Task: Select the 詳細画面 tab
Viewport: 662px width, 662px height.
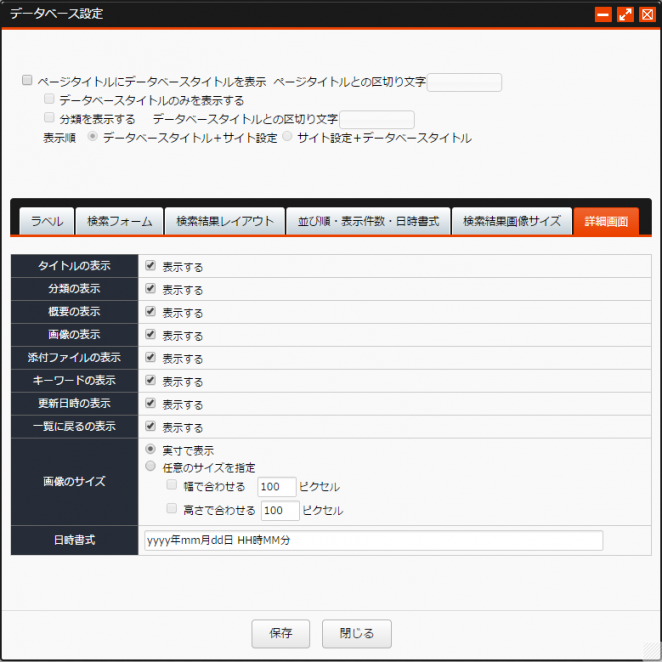Action: pyautogui.click(x=606, y=221)
